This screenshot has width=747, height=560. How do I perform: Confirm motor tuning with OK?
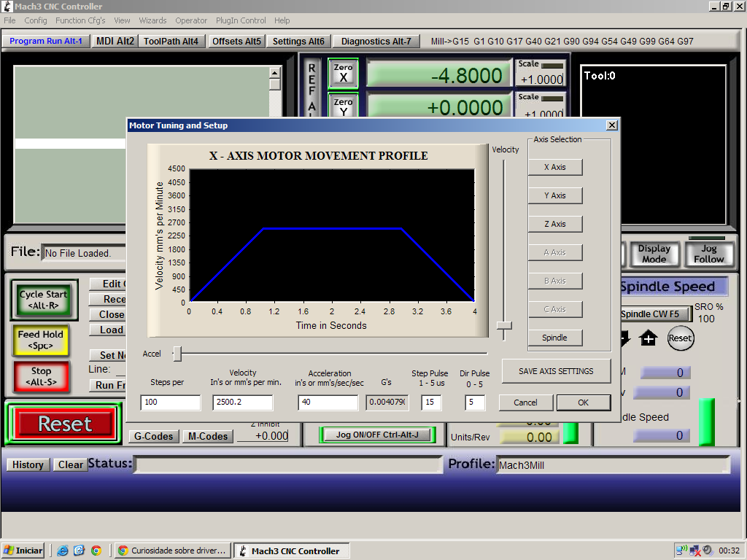(583, 402)
